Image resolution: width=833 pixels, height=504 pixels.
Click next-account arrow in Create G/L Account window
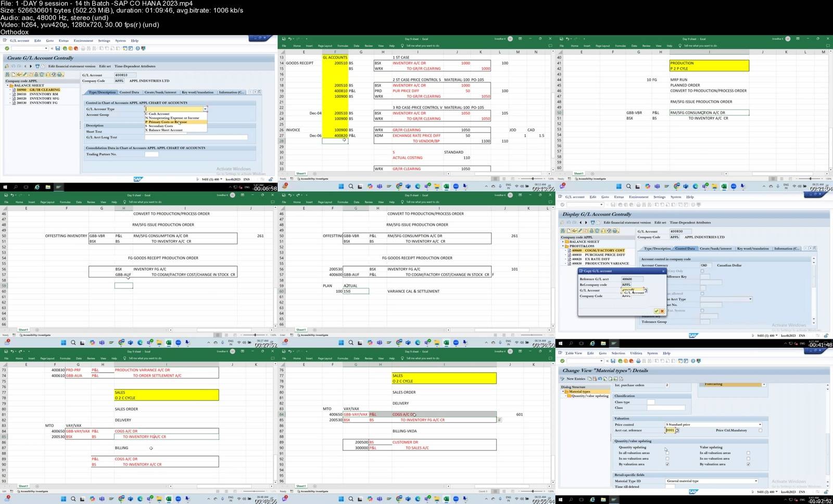click(x=31, y=66)
